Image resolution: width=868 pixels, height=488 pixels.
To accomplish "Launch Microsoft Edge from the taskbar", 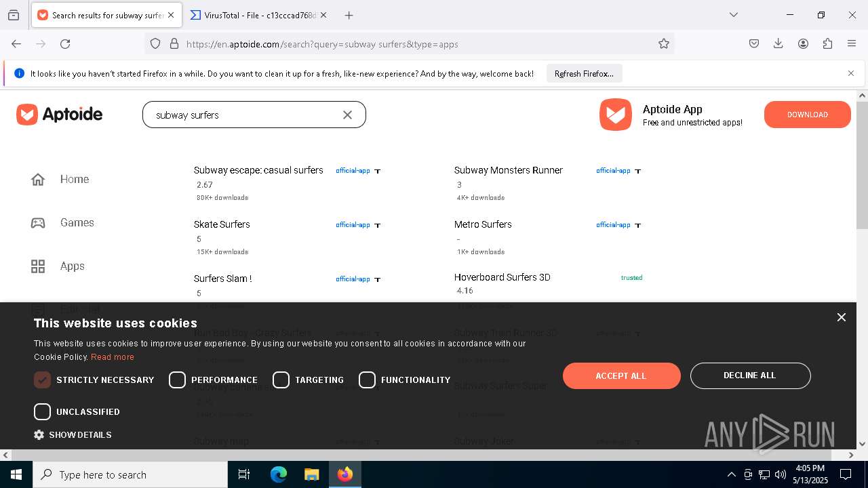I will click(x=279, y=474).
